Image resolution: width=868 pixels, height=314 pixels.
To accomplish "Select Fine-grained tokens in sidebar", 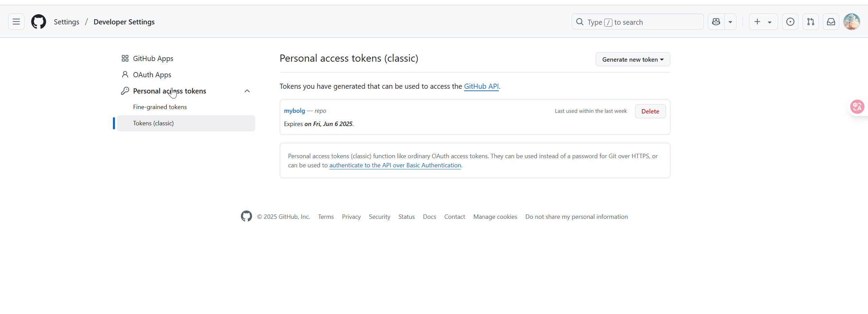I will 160,107.
